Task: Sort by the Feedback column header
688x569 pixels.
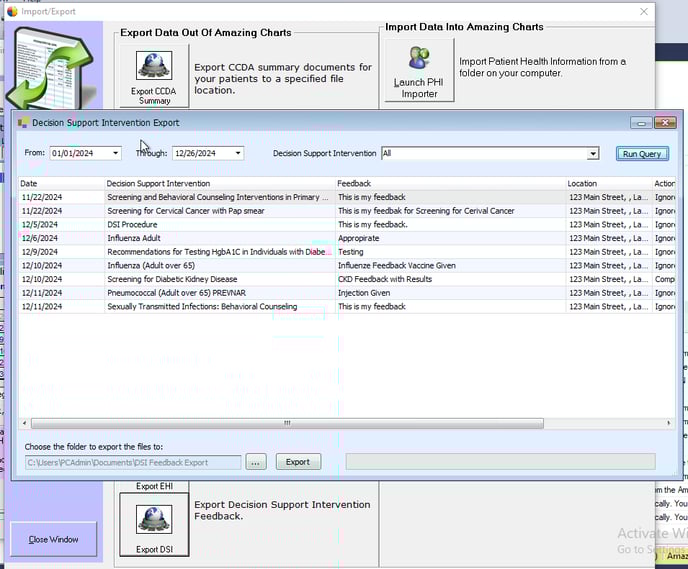Action: pyautogui.click(x=449, y=184)
